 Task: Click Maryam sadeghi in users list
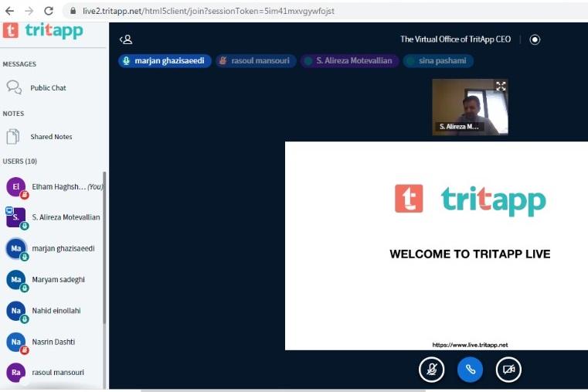58,279
